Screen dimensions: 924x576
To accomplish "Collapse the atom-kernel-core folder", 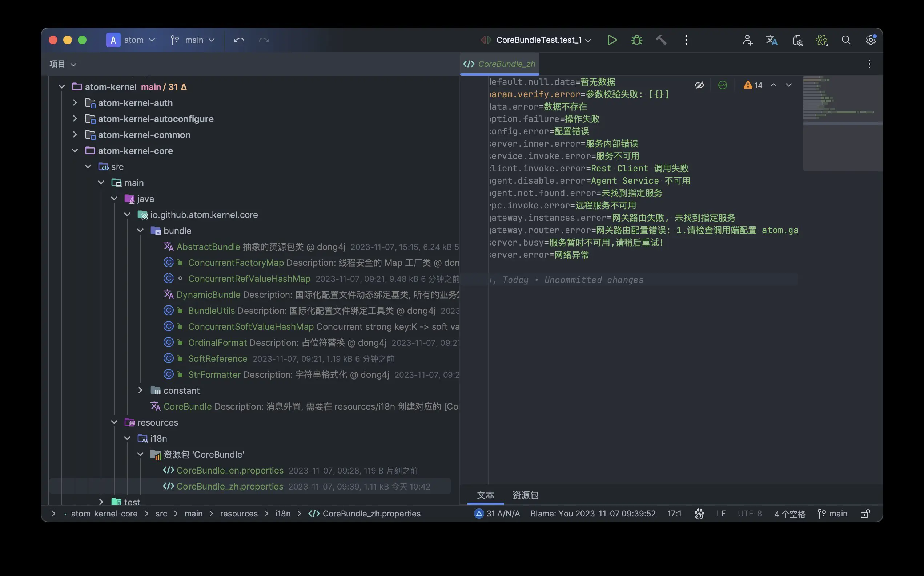I will pyautogui.click(x=75, y=151).
